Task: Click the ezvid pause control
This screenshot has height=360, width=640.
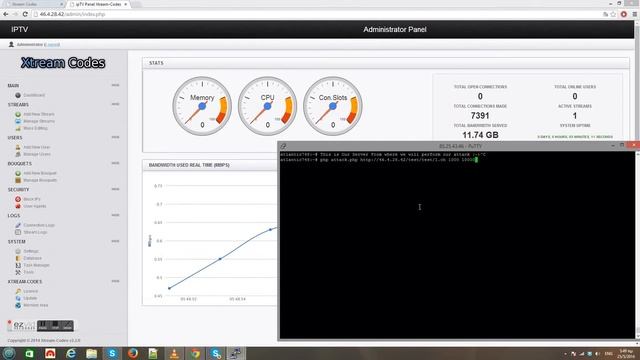Action: [x=43, y=325]
